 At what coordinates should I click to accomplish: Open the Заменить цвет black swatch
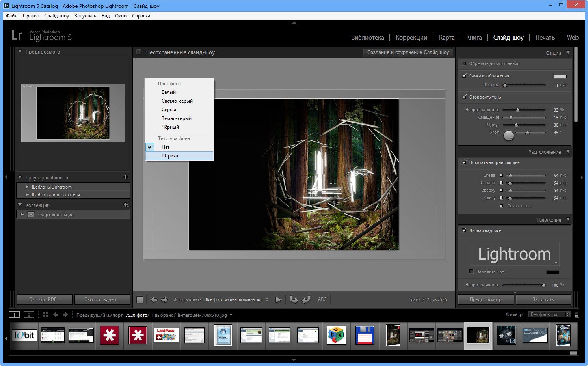pyautogui.click(x=553, y=272)
